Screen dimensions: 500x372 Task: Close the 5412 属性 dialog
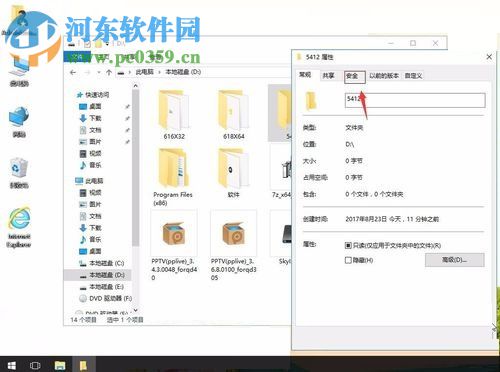pos(489,57)
